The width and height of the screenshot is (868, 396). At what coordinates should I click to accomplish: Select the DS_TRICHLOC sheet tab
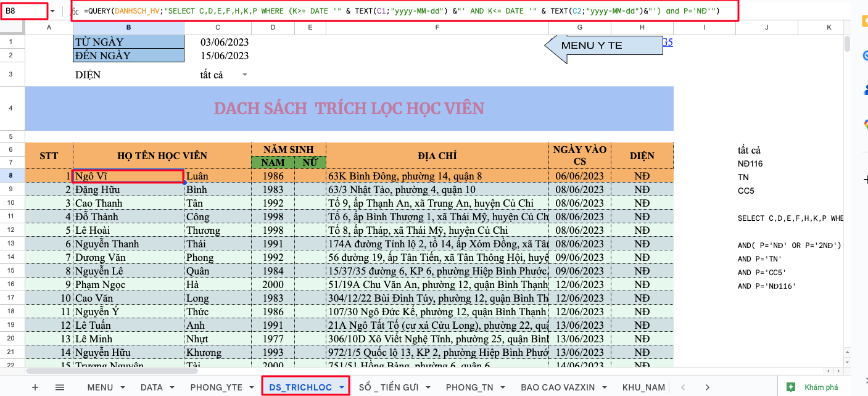point(300,387)
